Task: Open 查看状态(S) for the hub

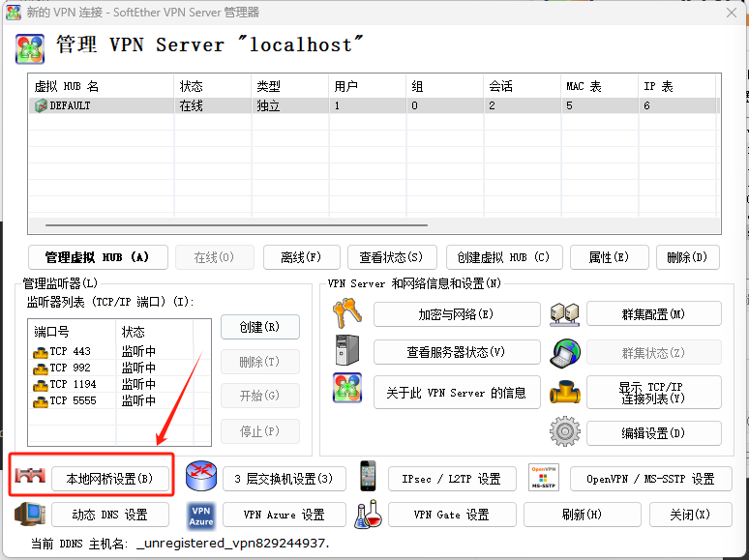Action: (392, 257)
